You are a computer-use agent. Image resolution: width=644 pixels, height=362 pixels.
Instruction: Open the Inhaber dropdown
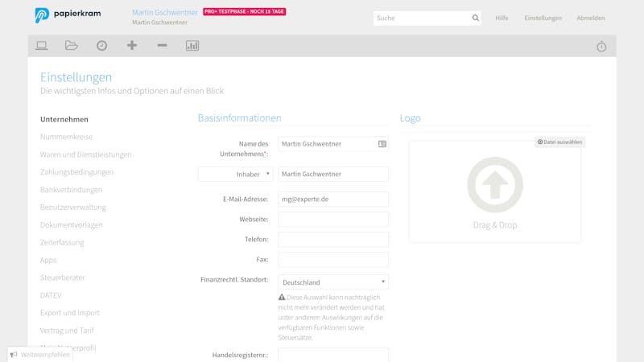pyautogui.click(x=235, y=174)
